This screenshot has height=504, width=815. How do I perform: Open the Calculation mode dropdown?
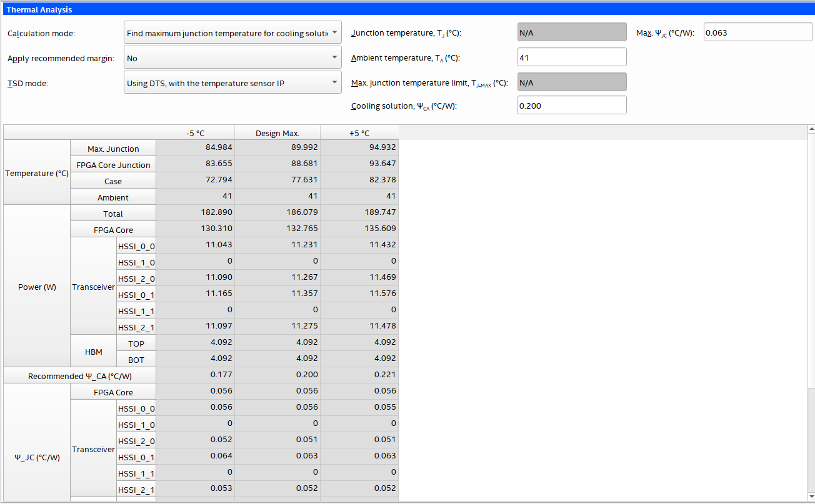tap(232, 33)
